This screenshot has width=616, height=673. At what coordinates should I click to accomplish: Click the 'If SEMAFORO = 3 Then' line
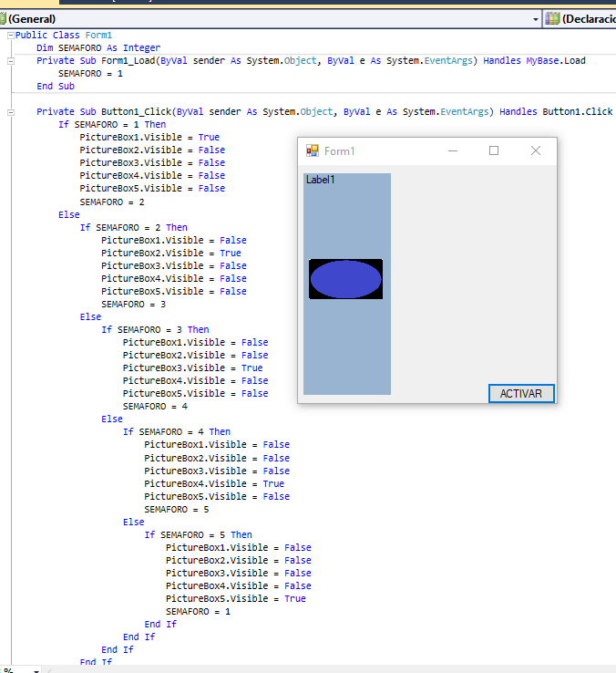click(x=155, y=329)
